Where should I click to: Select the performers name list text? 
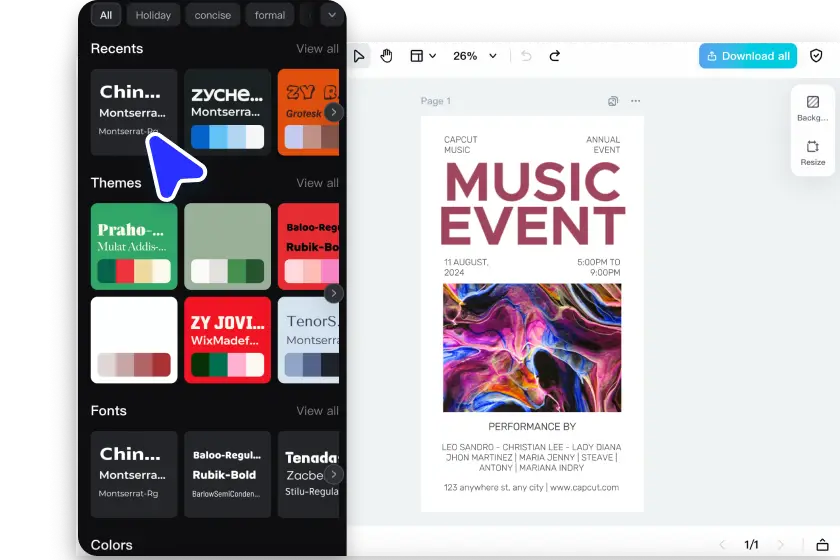[531, 457]
